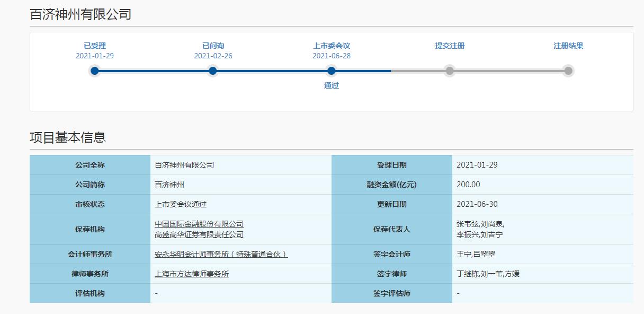Viewport: 644px width, 314px height.
Task: Open the 安永华明会计师事务所 link
Action: pyautogui.click(x=221, y=255)
